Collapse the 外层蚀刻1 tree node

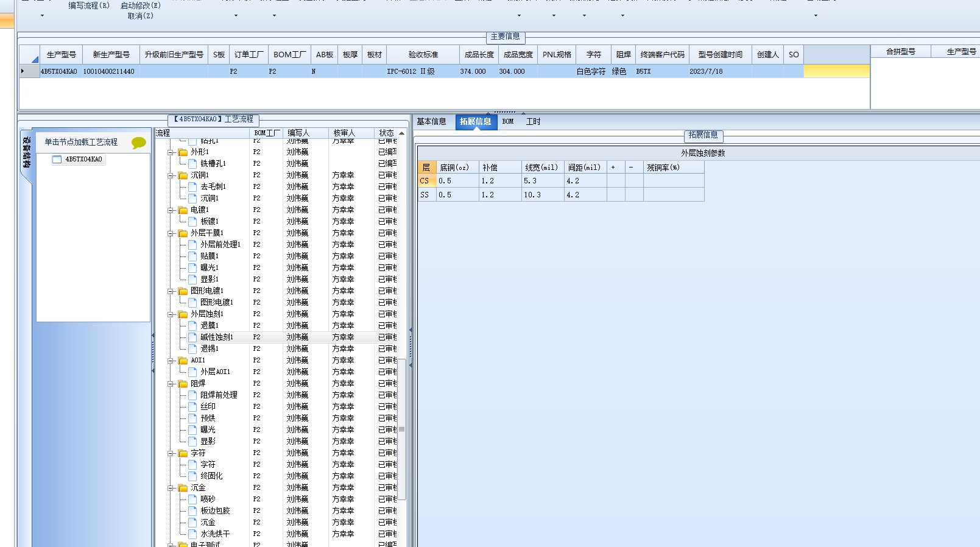tap(171, 314)
